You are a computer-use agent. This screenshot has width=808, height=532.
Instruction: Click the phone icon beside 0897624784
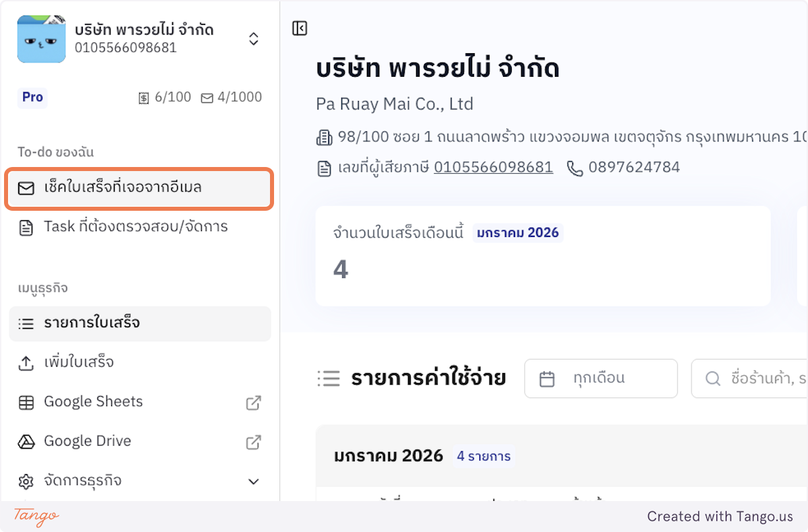(574, 168)
